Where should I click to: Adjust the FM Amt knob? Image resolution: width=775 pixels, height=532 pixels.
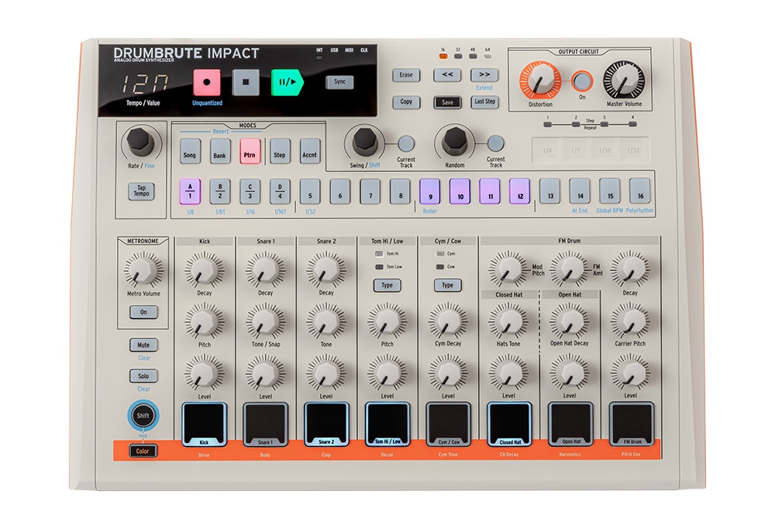click(x=570, y=269)
